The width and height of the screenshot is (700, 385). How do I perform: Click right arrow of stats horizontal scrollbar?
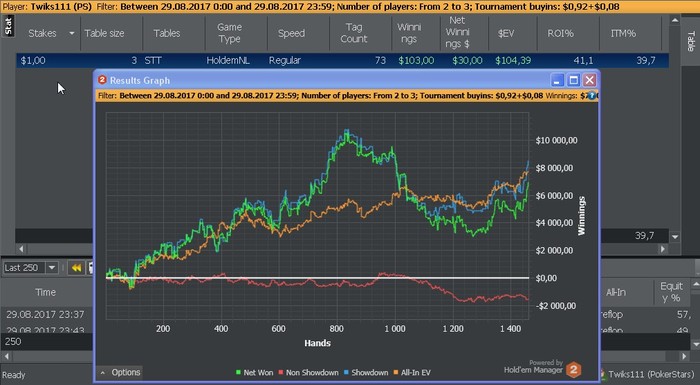(x=663, y=249)
